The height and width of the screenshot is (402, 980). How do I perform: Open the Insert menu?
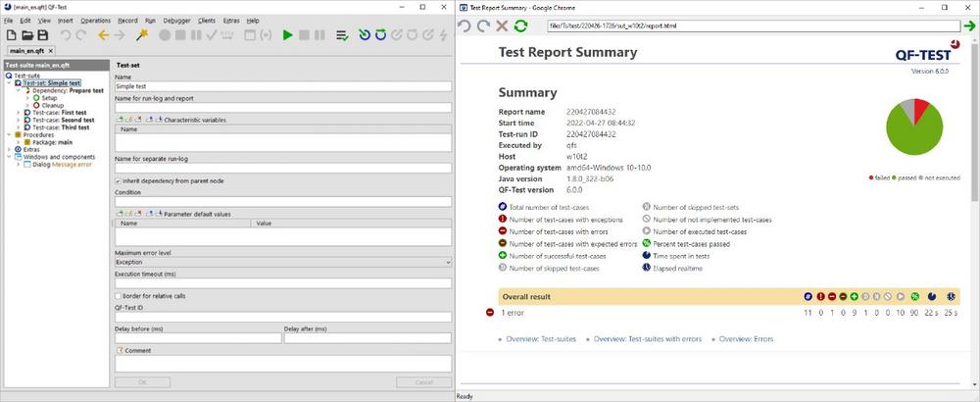click(x=66, y=21)
